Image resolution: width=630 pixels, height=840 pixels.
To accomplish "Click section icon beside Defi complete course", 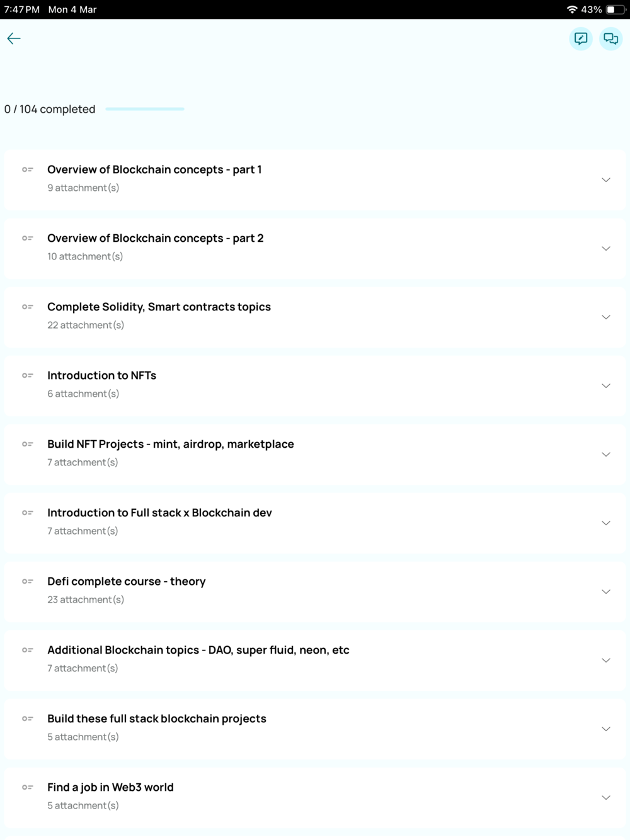I will pos(28,581).
